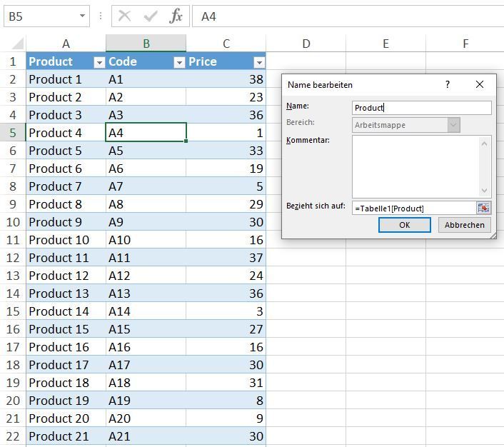The image size is (504, 447).
Task: Click price cell '31' for Product 18
Action: pos(226,383)
